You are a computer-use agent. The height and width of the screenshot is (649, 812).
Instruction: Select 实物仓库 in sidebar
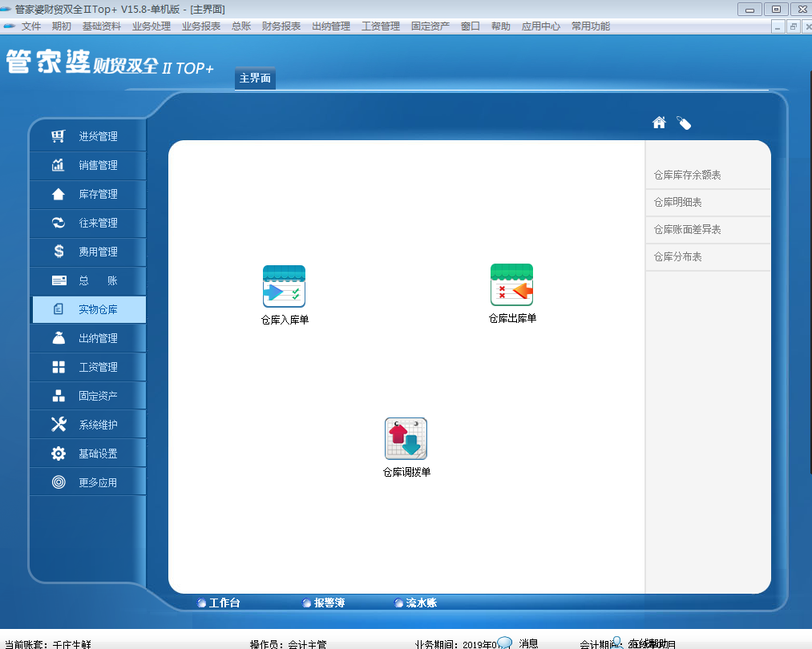[88, 309]
